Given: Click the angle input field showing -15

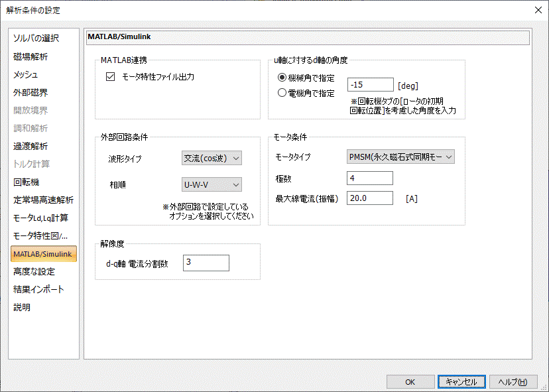Looking at the screenshot, I should [x=370, y=85].
